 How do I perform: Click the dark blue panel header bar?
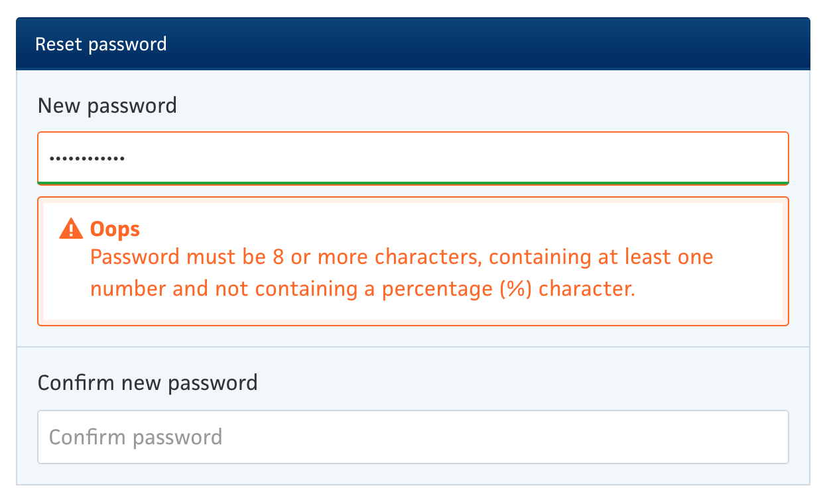point(464,44)
